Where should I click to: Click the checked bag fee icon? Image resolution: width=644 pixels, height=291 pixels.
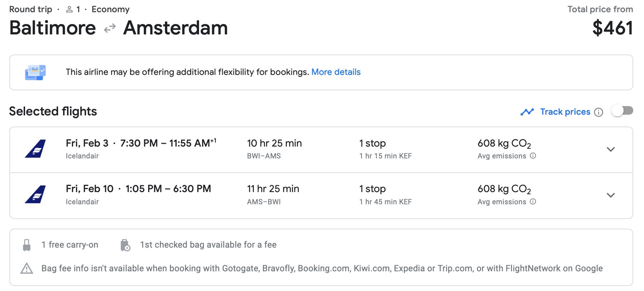pyautogui.click(x=125, y=245)
